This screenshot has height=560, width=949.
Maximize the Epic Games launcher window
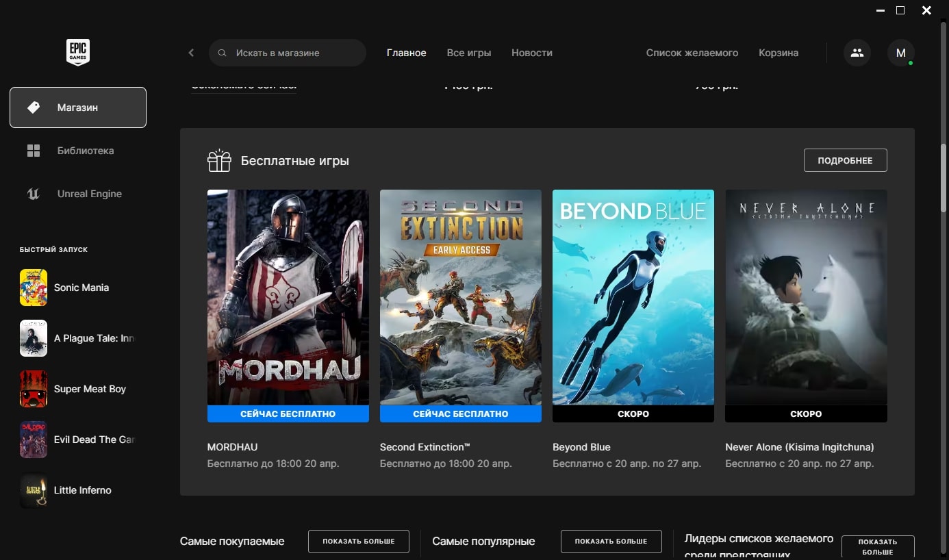click(x=900, y=10)
